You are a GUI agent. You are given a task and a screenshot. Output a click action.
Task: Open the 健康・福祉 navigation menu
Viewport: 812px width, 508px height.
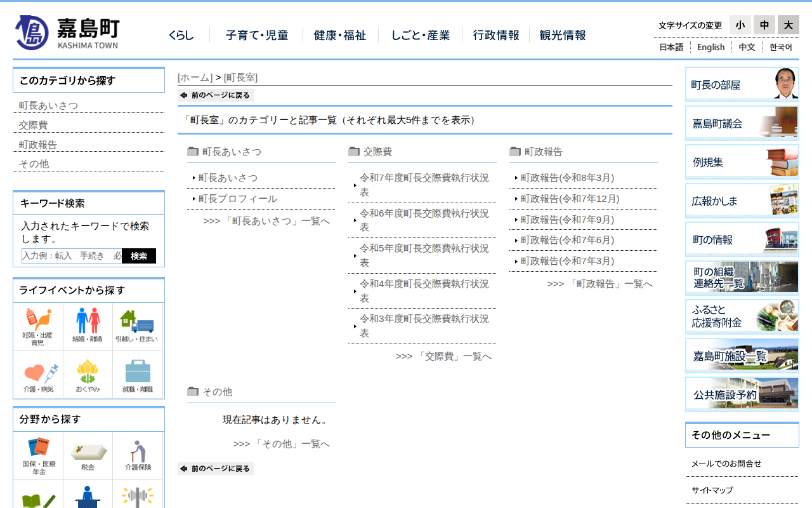(x=340, y=36)
